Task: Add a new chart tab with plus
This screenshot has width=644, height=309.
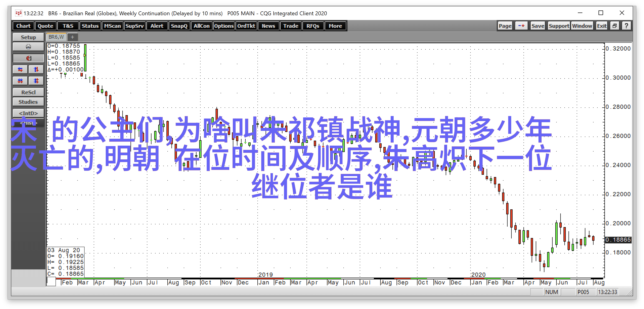Action: (x=73, y=37)
